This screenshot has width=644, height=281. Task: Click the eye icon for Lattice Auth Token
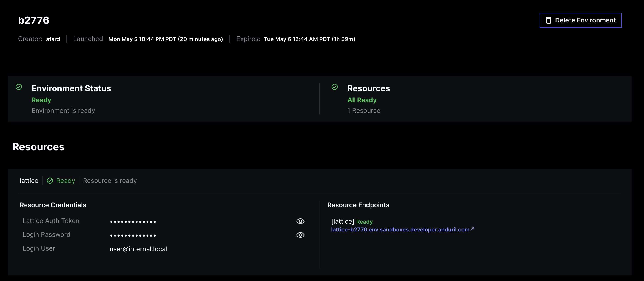click(x=300, y=221)
